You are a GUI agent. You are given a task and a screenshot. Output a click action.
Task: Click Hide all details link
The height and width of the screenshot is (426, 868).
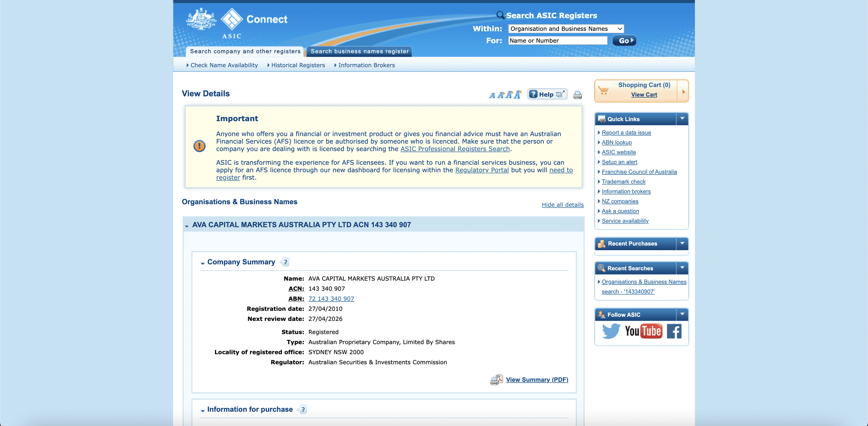pyautogui.click(x=562, y=205)
